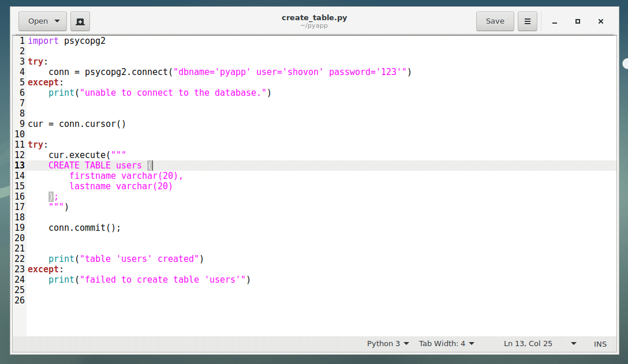
Task: Create a new document with the toolbar icon
Action: pyautogui.click(x=80, y=21)
